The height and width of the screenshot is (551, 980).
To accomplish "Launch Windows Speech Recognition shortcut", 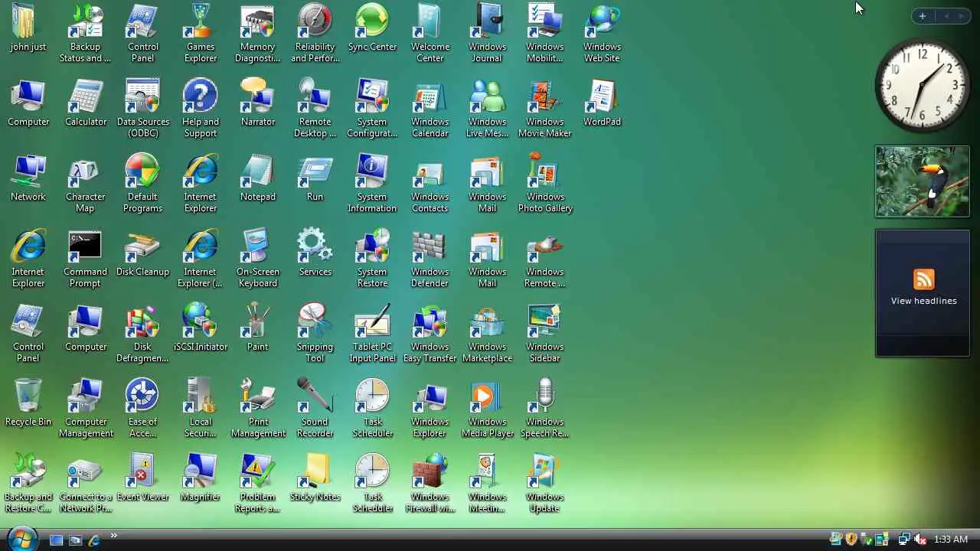I will pos(545,409).
